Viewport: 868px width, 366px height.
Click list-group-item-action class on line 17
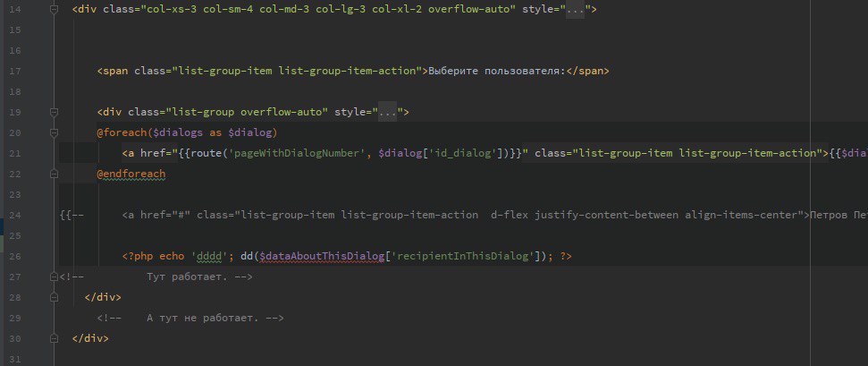[347, 71]
